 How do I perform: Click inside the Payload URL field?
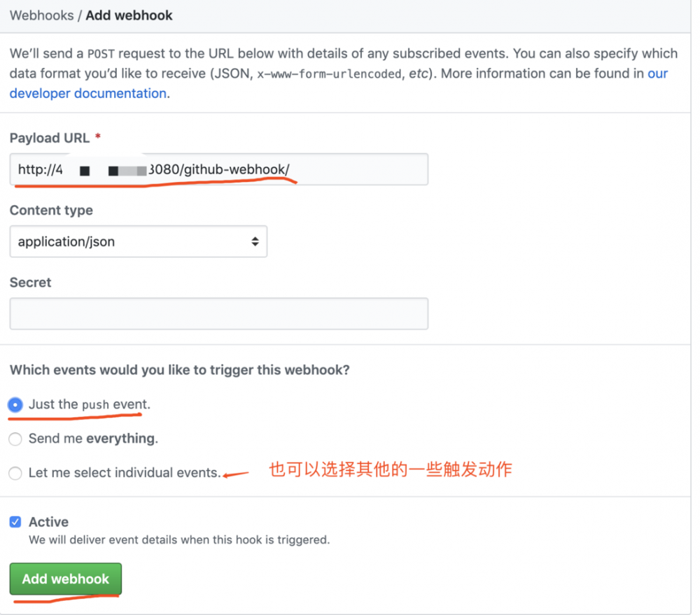[x=218, y=169]
